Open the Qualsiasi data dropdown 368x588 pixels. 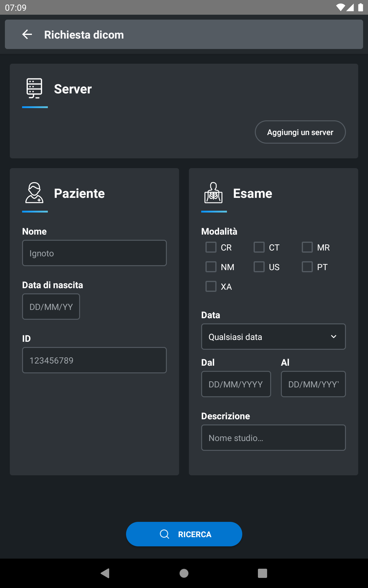[274, 337]
